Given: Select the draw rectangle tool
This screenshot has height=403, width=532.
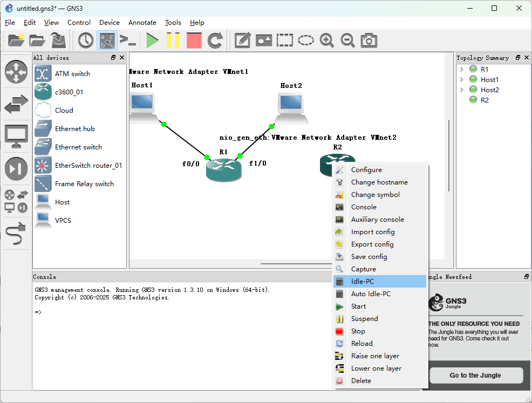Looking at the screenshot, I should coord(285,40).
